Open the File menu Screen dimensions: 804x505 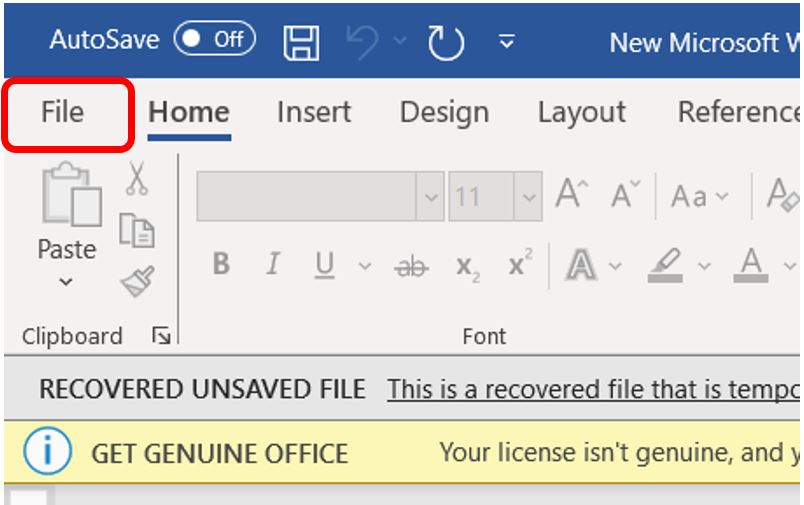pyautogui.click(x=63, y=112)
